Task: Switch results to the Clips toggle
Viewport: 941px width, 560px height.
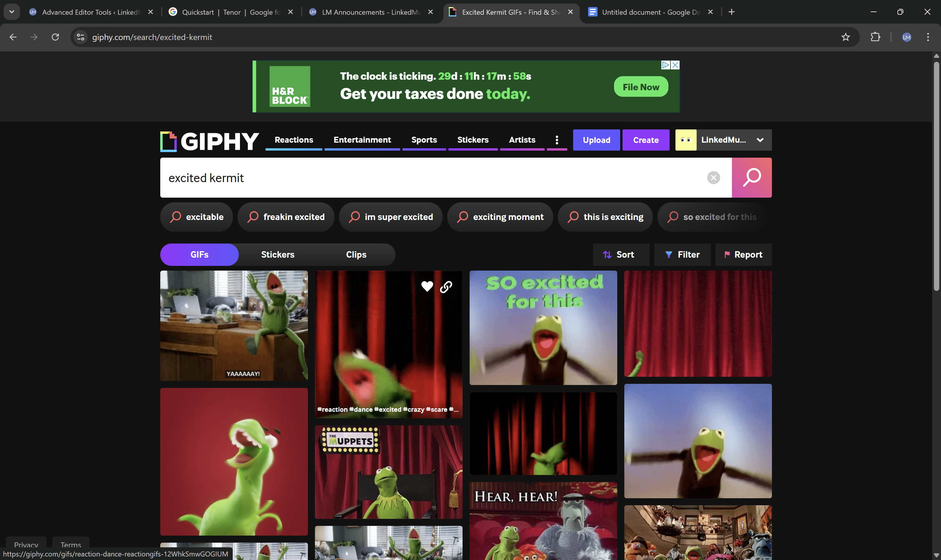Action: coord(356,255)
